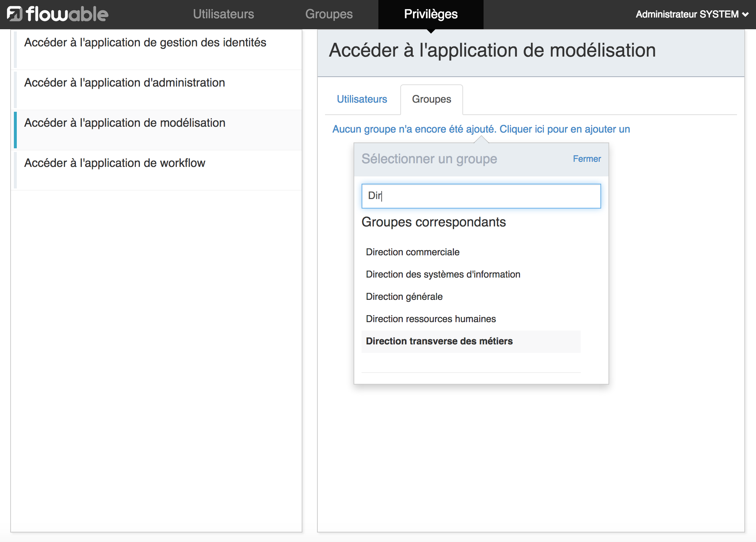
Task: Choose 'Direction commerciale' group
Action: pyautogui.click(x=471, y=252)
